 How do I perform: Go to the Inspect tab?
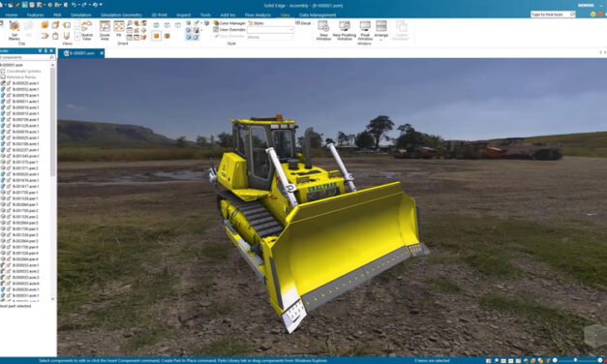click(x=184, y=15)
